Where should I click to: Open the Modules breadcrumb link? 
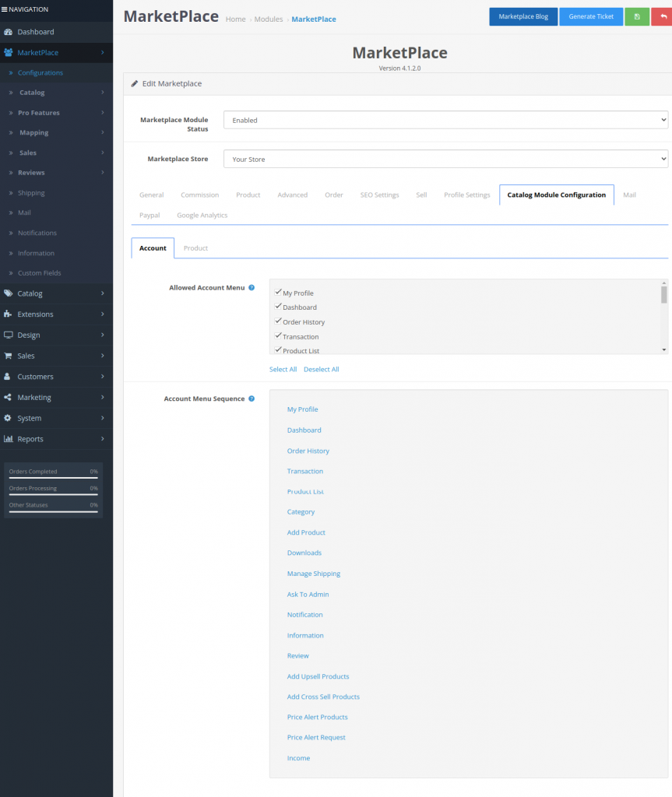pos(269,19)
